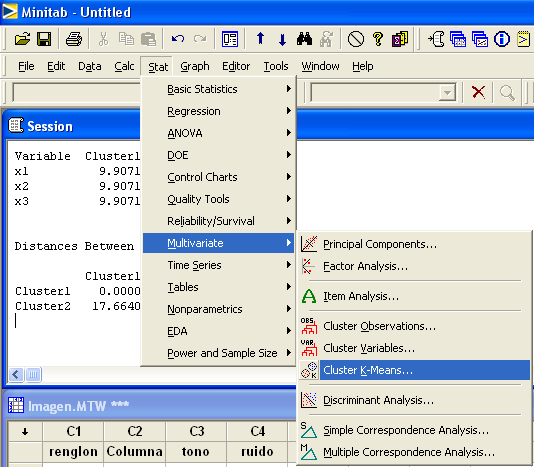Screen dimensions: 534x467
Task: Open the Data menu
Action: tap(90, 66)
